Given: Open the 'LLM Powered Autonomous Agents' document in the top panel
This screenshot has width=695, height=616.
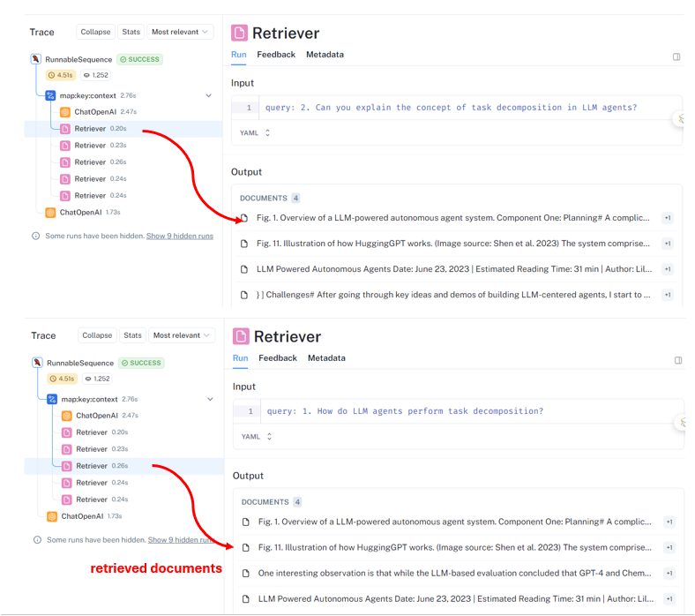Looking at the screenshot, I should click(x=457, y=269).
